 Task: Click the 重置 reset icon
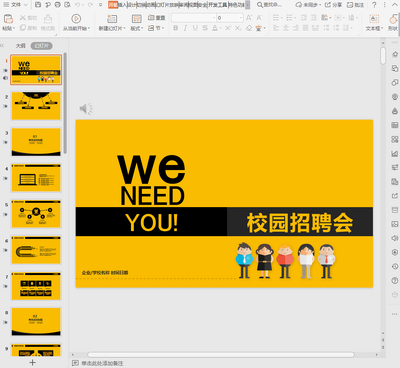pos(151,18)
